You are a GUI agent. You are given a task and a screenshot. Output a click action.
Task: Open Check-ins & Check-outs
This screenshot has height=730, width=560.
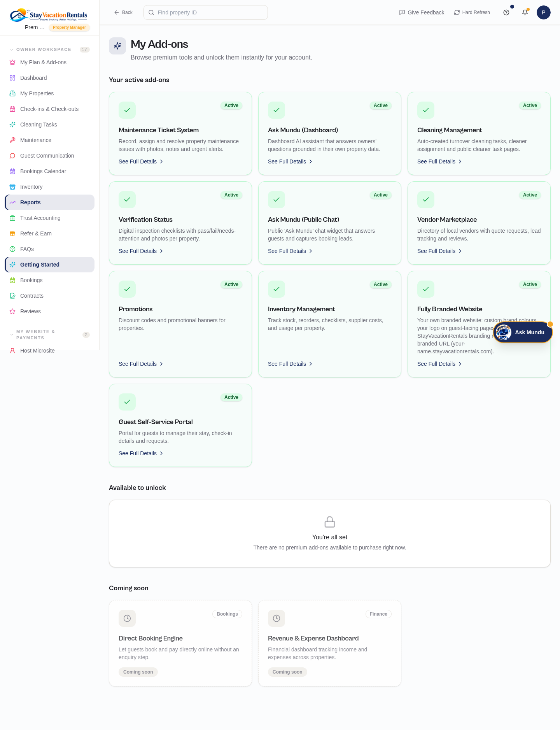[49, 109]
